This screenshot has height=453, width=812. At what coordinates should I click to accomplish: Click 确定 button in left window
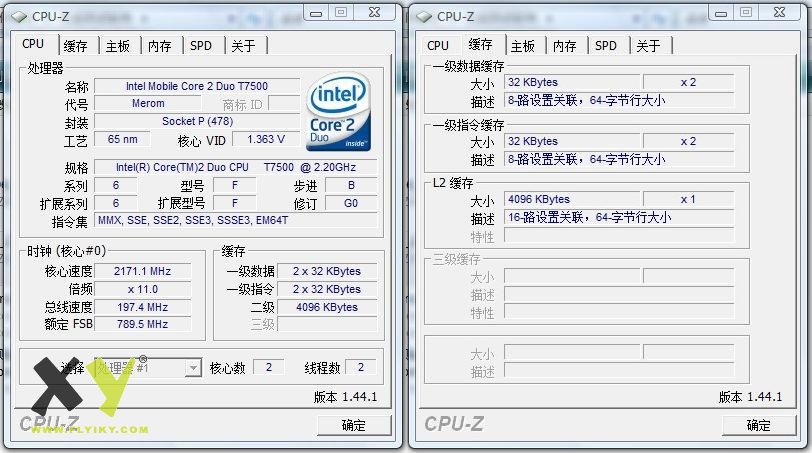354,426
